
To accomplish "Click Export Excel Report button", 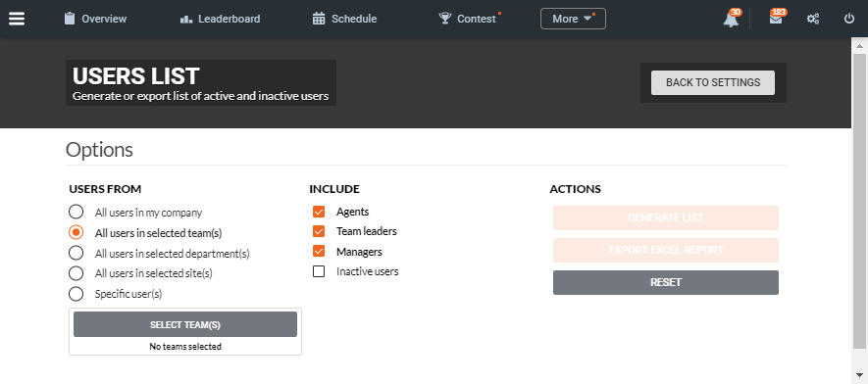I will 666,251.
